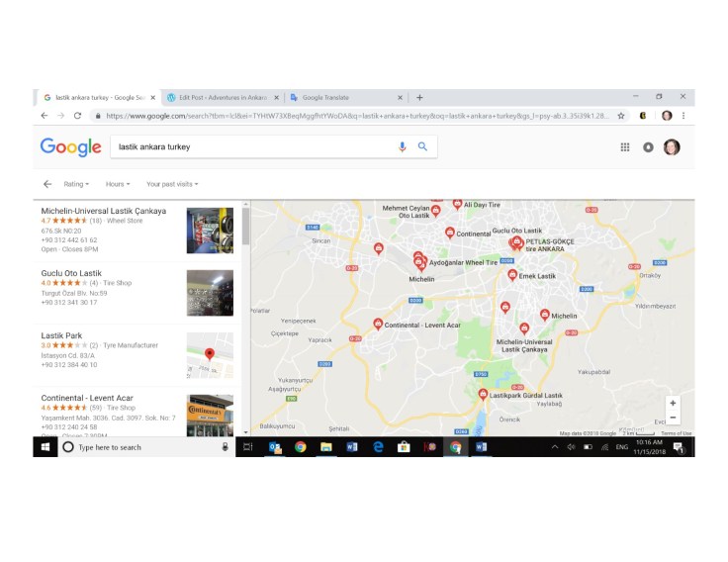The width and height of the screenshot is (728, 562).
Task: Click the blue search magnifier icon
Action: pyautogui.click(x=422, y=146)
